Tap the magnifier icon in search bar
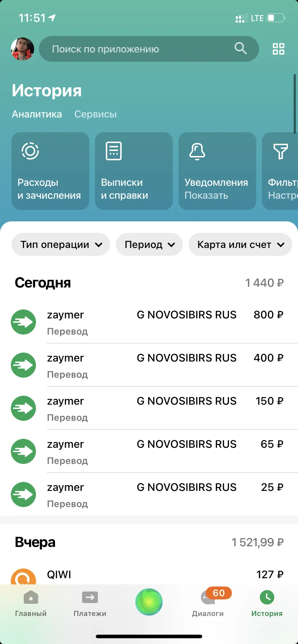The width and height of the screenshot is (298, 644). click(x=240, y=48)
